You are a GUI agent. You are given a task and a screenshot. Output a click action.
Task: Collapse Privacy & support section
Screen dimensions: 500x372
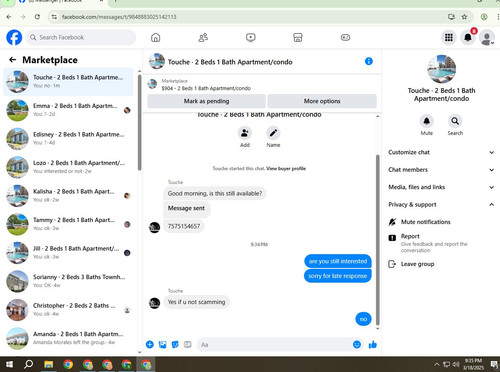(441, 205)
